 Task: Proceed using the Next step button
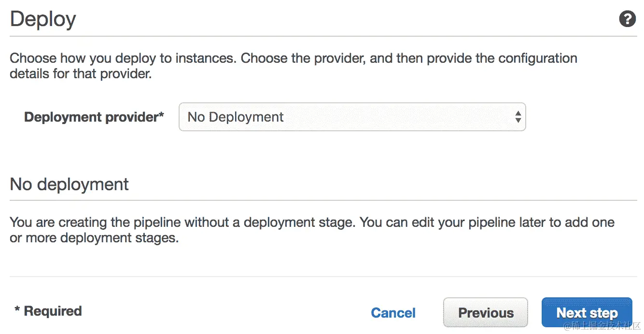[587, 313]
